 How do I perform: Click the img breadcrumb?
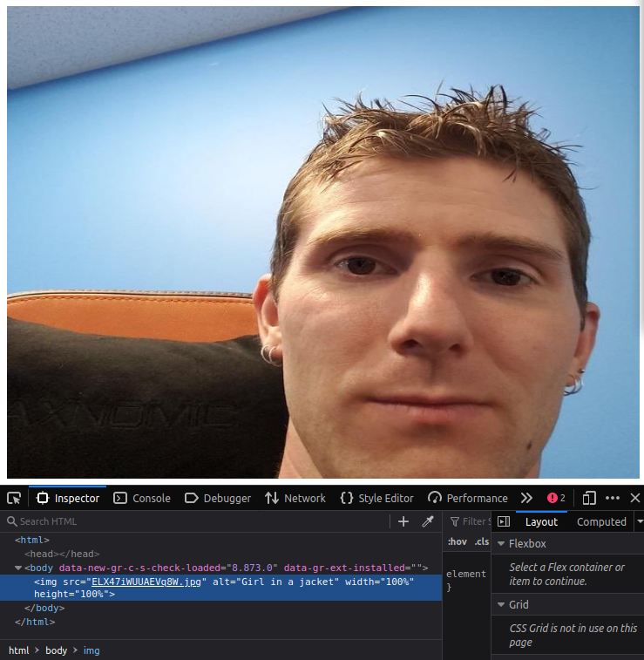pos(92,650)
